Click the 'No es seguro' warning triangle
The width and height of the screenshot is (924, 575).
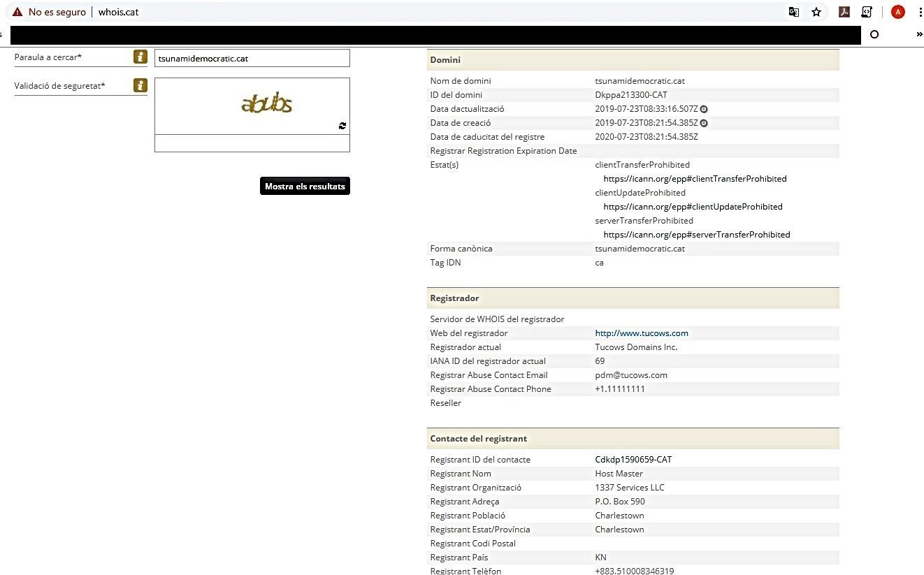(x=17, y=12)
